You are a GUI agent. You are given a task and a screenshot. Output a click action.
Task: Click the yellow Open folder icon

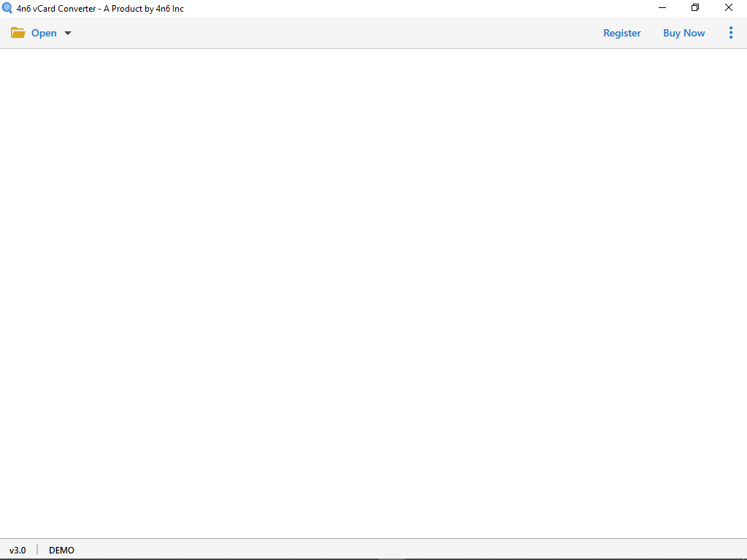click(18, 33)
